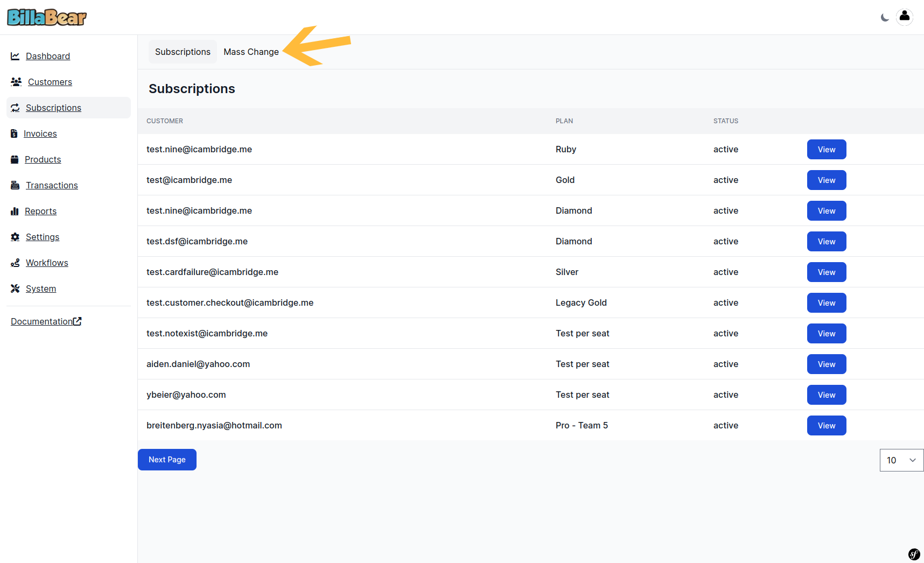924x563 pixels.
Task: Click the Subscriptions page heading
Action: (x=192, y=89)
